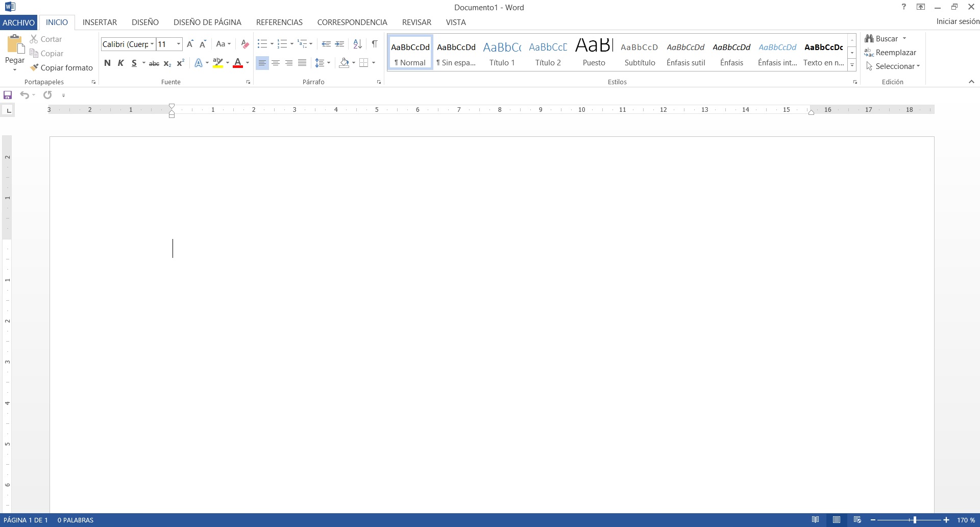This screenshot has height=527, width=980.
Task: Save the document from the quick access toolbar
Action: point(8,95)
